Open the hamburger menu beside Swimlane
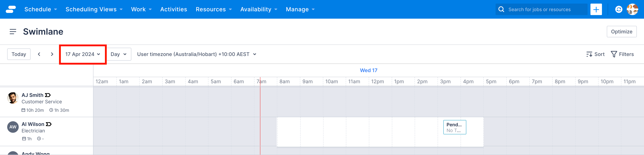Viewport: 644px width, 155px height. 13,32
